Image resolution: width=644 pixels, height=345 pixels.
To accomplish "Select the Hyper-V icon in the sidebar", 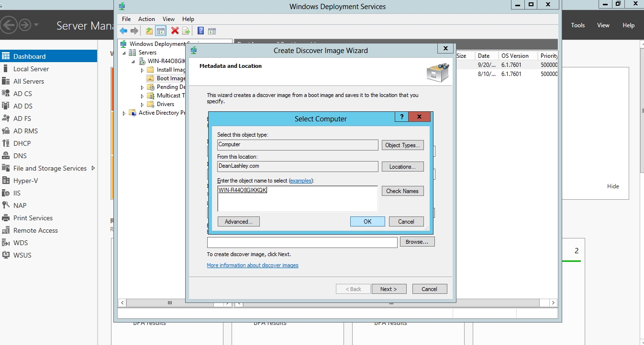I will click(x=6, y=181).
